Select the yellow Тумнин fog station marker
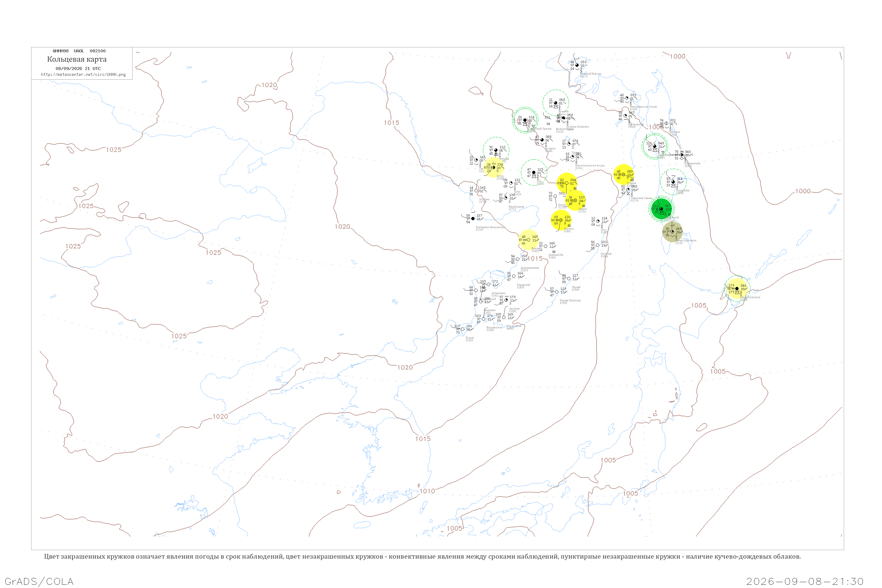Image resolution: width=882 pixels, height=588 pixels. pyautogui.click(x=624, y=174)
